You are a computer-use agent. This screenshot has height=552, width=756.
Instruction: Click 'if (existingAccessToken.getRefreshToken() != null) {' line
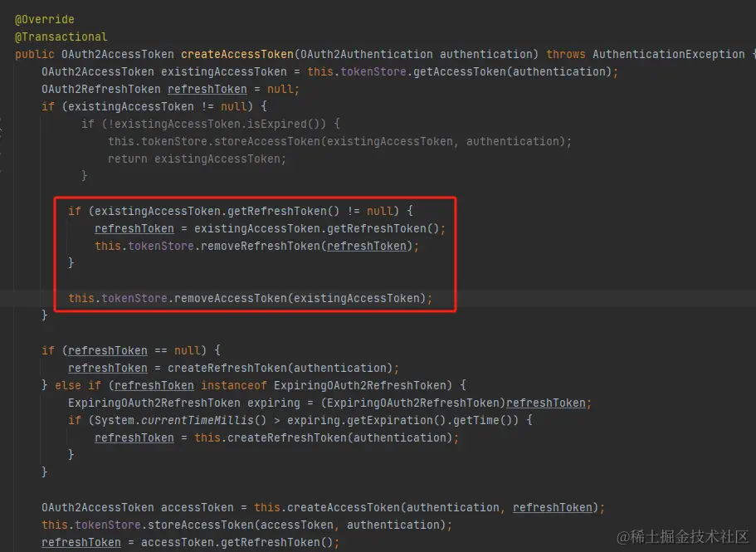click(x=240, y=211)
